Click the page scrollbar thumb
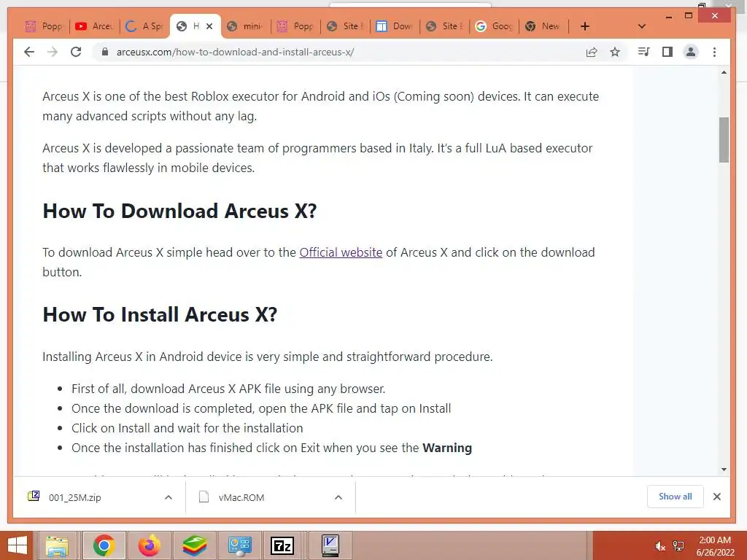Viewport: 747px width, 560px height. pos(724,139)
